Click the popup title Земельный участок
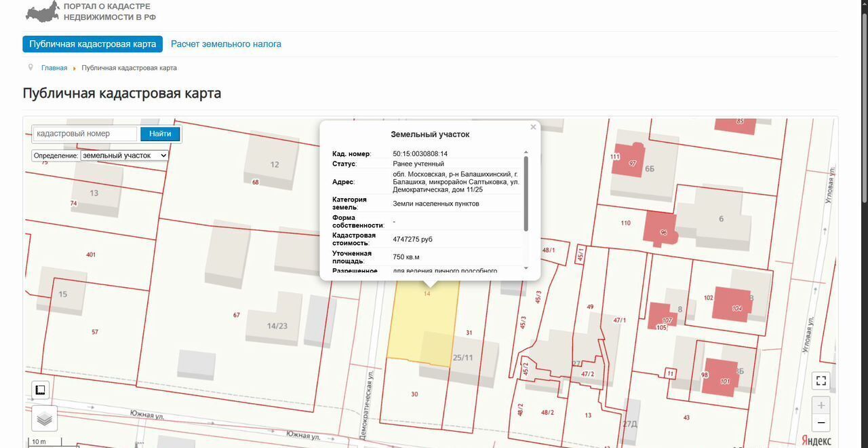 point(430,134)
